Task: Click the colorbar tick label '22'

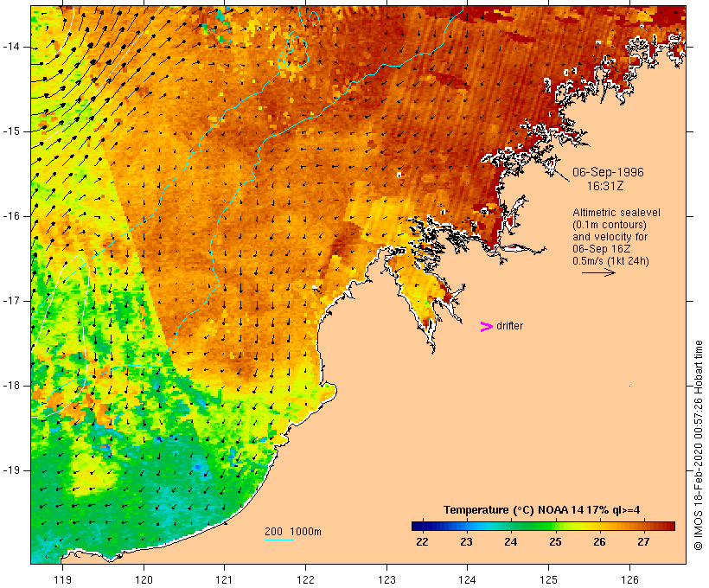Action: pos(422,542)
